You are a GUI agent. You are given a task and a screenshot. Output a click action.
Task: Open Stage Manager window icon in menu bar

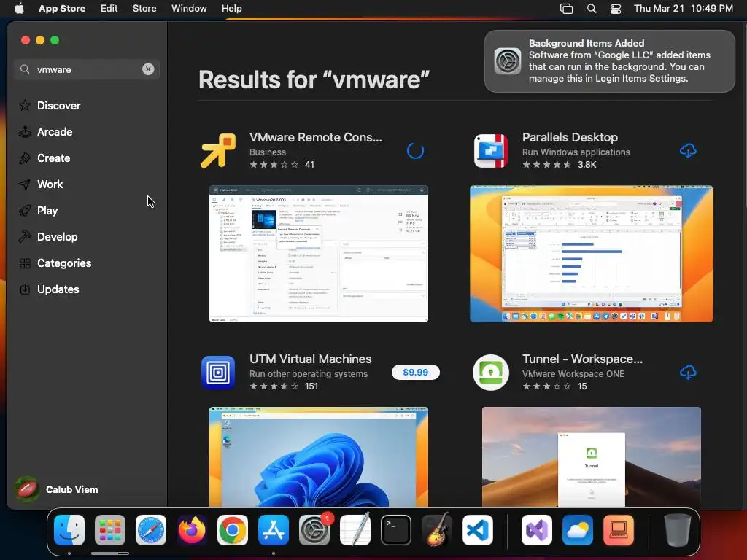click(x=566, y=9)
